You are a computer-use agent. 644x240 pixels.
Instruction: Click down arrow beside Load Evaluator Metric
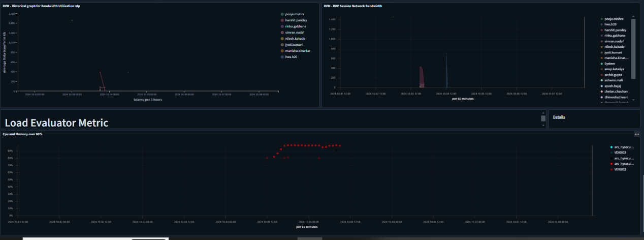tap(543, 124)
